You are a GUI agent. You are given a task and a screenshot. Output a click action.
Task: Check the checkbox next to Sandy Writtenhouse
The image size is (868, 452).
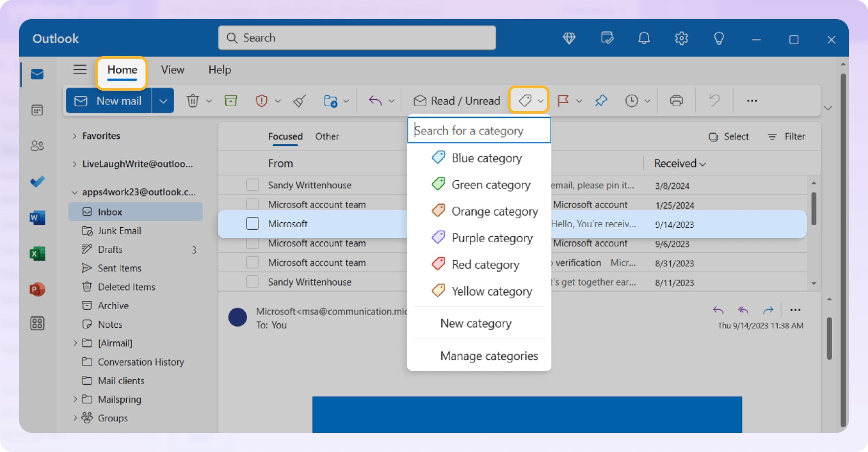[x=252, y=185]
